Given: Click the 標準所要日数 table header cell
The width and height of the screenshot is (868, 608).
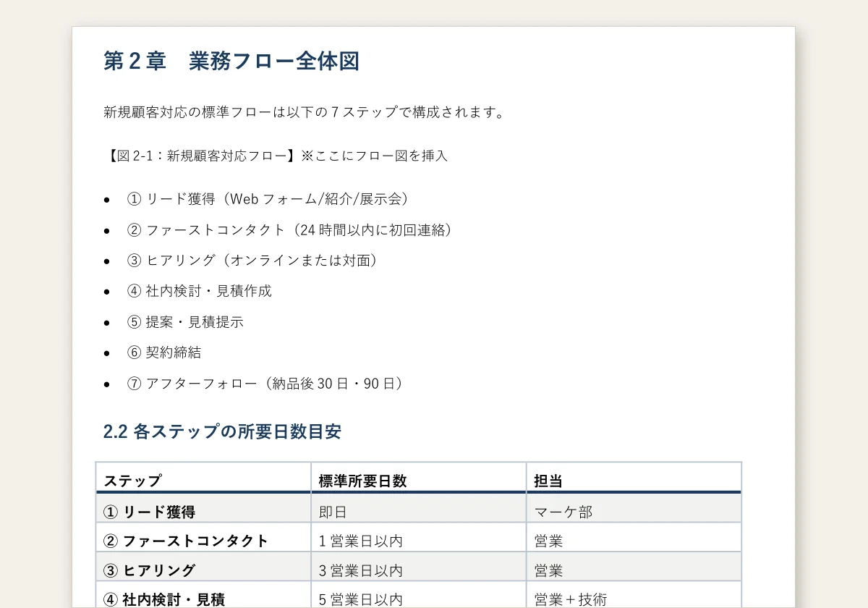Looking at the screenshot, I should 419,478.
